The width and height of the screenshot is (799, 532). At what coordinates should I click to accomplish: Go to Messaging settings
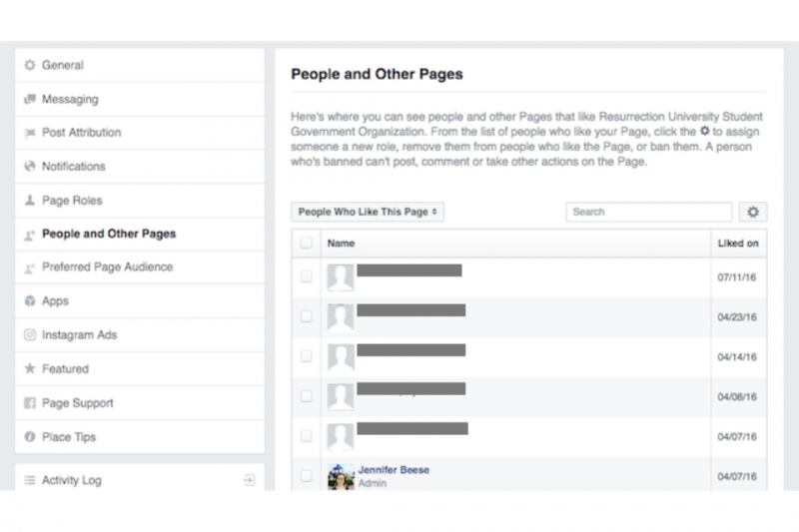140,99
